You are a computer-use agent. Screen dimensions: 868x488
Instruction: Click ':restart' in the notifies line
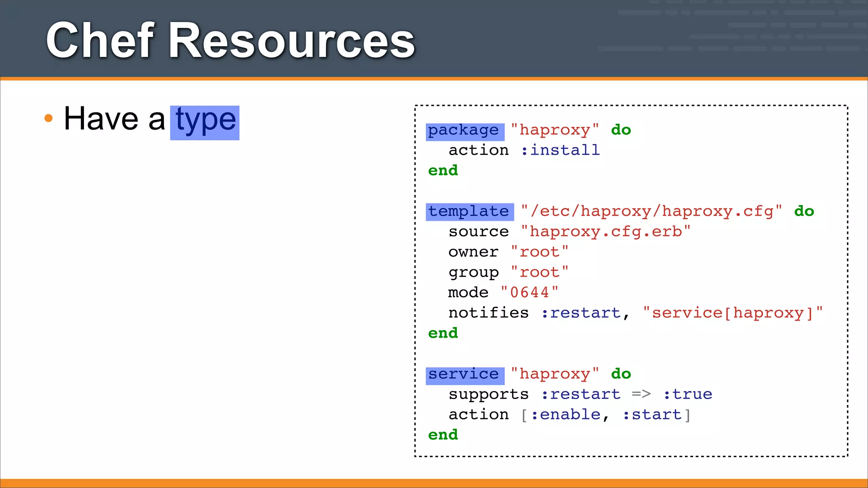tap(581, 313)
